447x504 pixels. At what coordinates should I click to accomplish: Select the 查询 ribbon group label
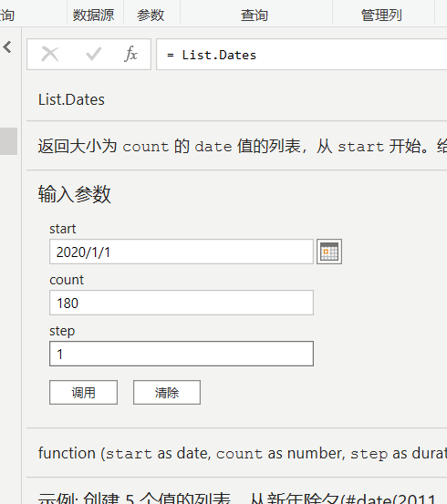255,15
